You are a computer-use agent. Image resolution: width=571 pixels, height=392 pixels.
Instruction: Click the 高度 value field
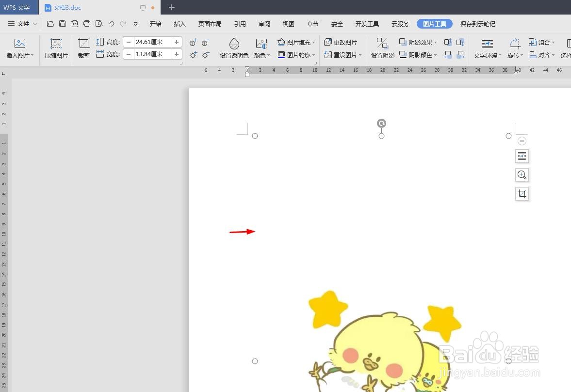pyautogui.click(x=153, y=42)
